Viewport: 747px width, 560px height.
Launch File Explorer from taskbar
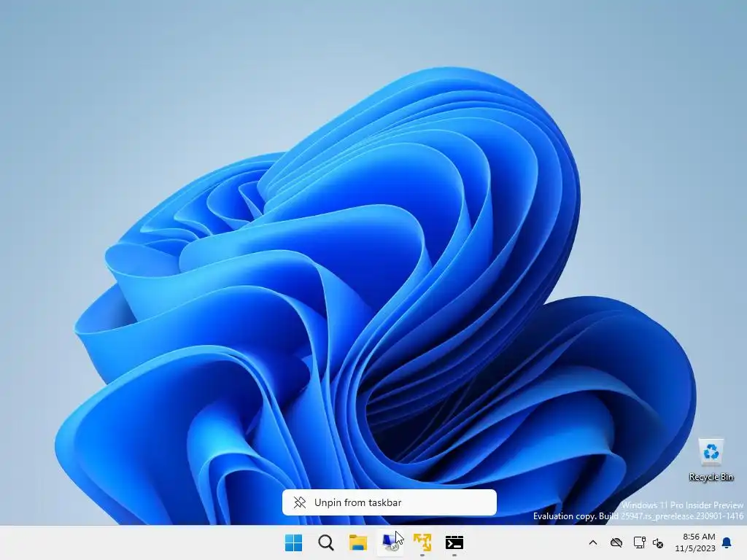tap(358, 542)
